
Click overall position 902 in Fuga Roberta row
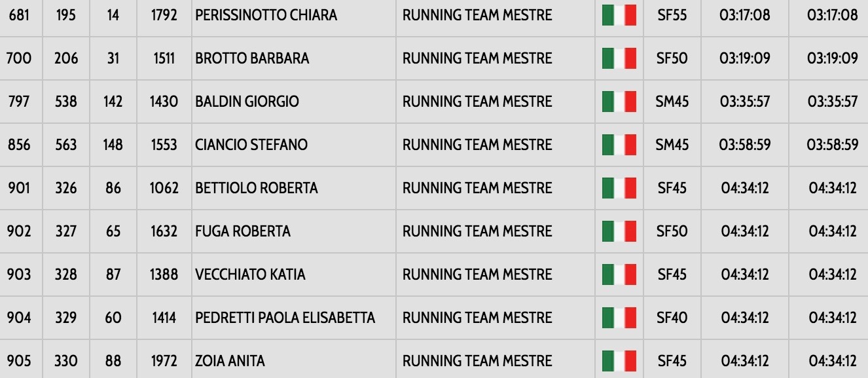[x=19, y=231]
